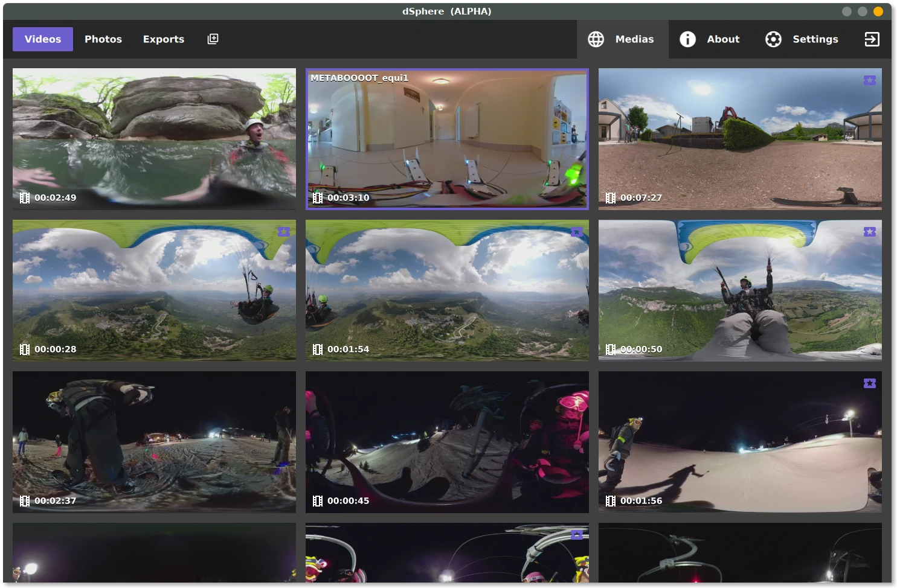Image resolution: width=897 pixels, height=588 pixels.
Task: Click the film icon beside 00:02:49
Action: tap(25, 198)
